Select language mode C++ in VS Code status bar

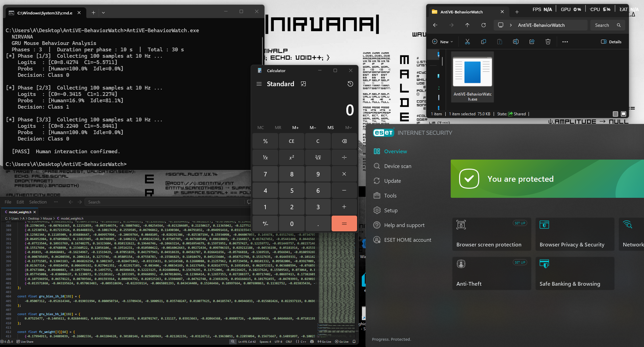[x=303, y=342]
